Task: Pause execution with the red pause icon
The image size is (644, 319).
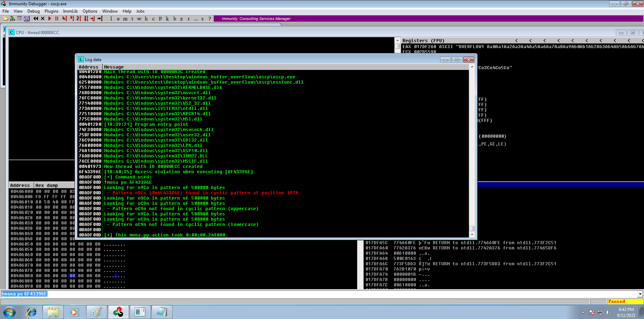Action: point(57,19)
